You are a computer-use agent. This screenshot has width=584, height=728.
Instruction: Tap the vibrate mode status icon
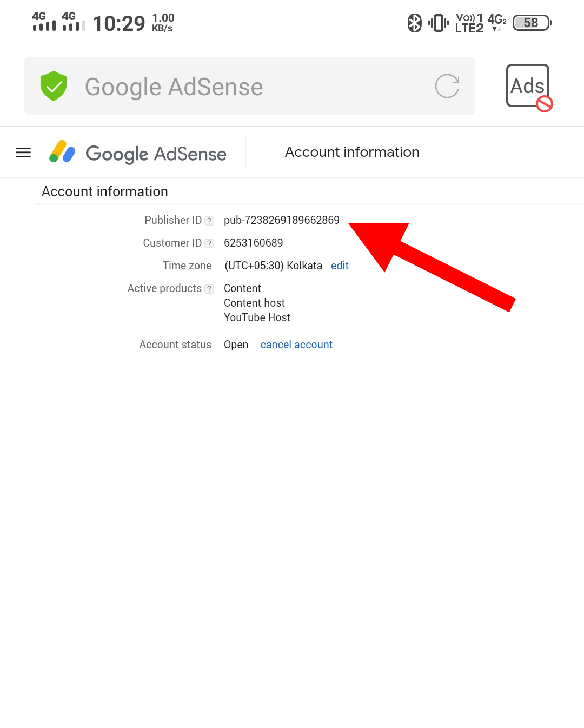439,23
